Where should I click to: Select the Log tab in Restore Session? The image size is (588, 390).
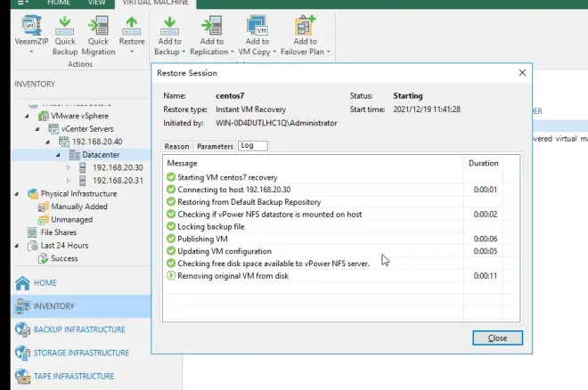point(253,145)
